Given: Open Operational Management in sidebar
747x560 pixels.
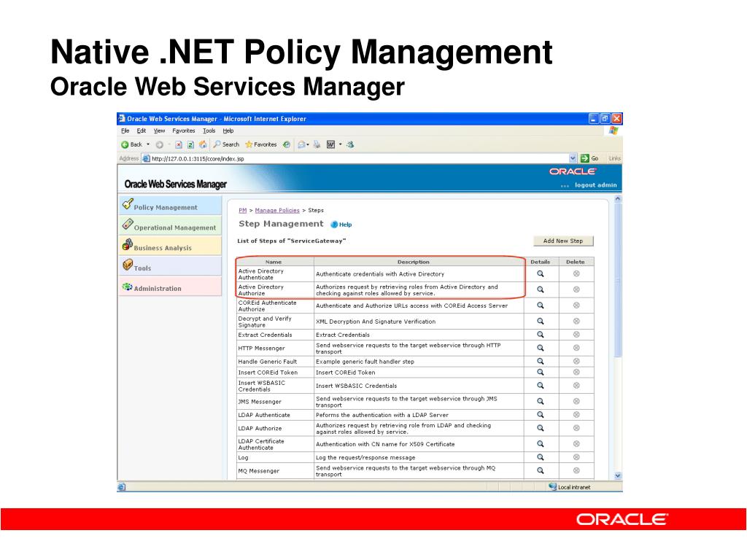Looking at the screenshot, I should click(x=170, y=226).
